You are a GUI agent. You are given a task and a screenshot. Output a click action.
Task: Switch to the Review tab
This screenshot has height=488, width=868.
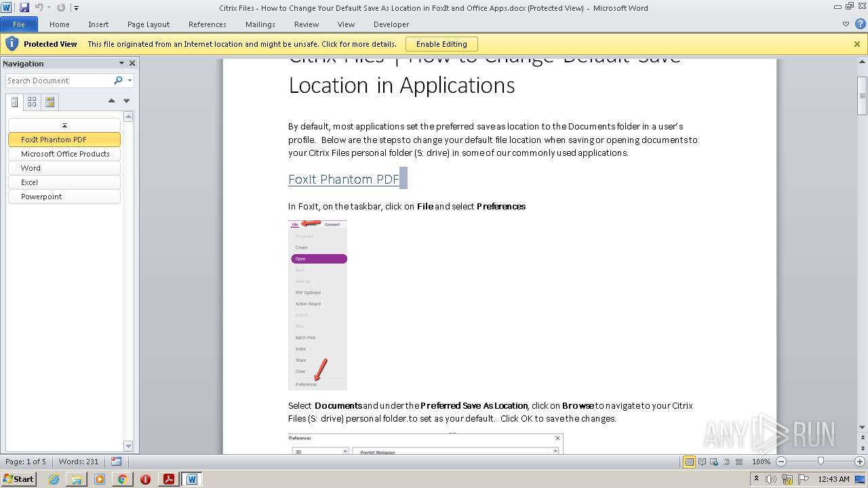coord(307,24)
